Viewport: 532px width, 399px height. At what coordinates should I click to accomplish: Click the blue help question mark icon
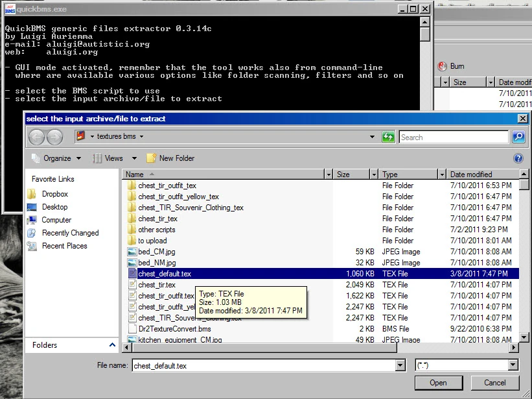pyautogui.click(x=518, y=158)
